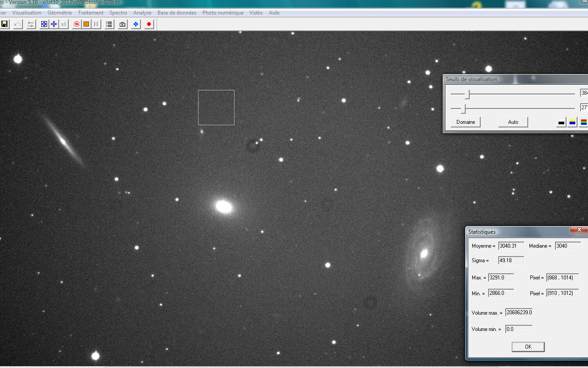Click the upper threshold numeric value box
Image resolution: width=588 pixels, height=368 pixels.
(x=584, y=93)
